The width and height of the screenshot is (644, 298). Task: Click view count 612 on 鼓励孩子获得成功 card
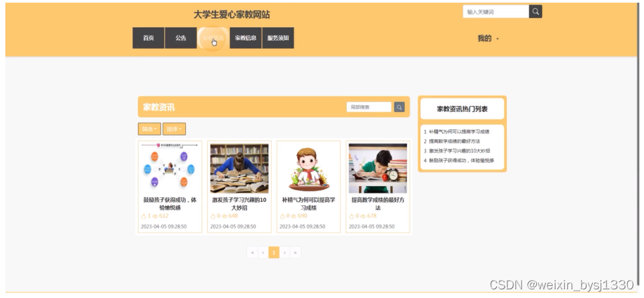pos(164,216)
